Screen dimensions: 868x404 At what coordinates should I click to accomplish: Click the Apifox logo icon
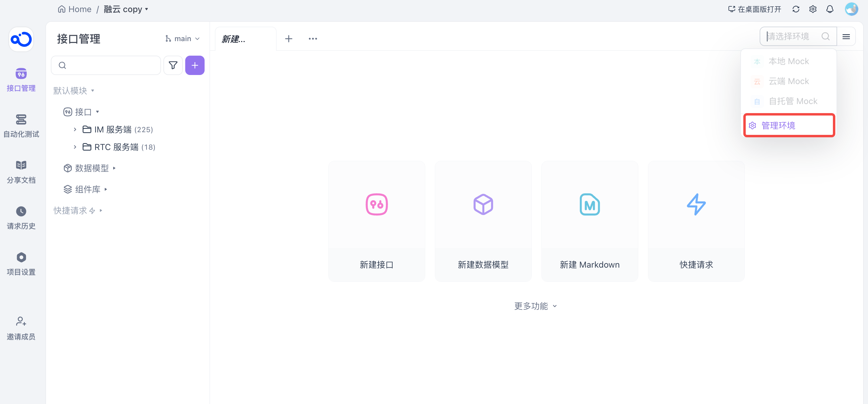pos(21,39)
